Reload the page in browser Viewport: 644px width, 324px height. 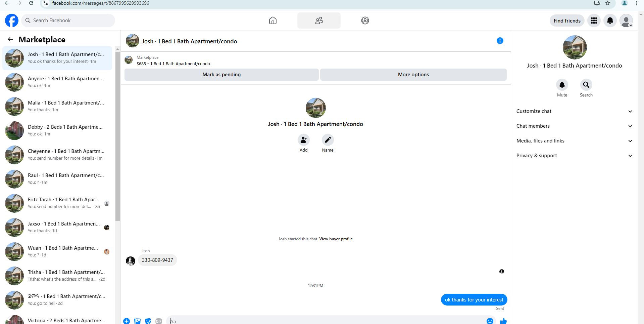(x=31, y=3)
